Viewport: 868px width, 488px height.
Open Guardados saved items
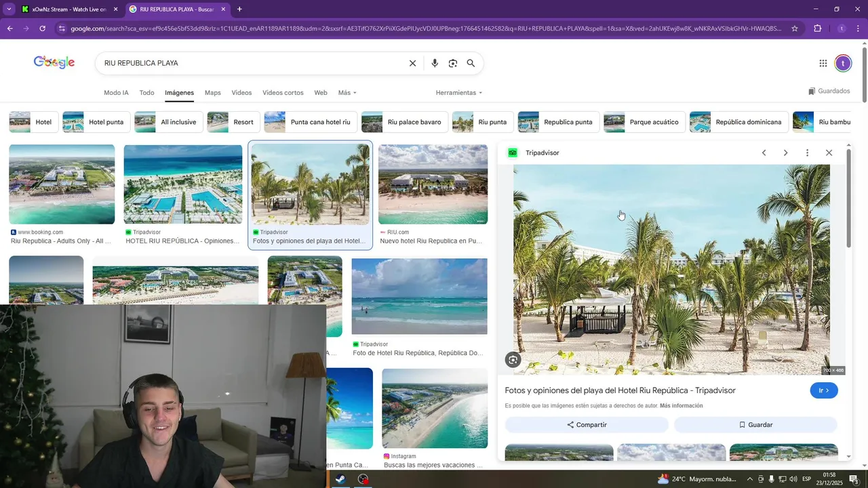point(829,91)
